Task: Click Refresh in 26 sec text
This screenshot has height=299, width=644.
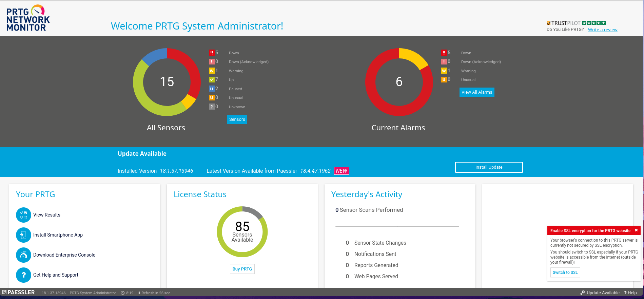Action: (x=156, y=293)
